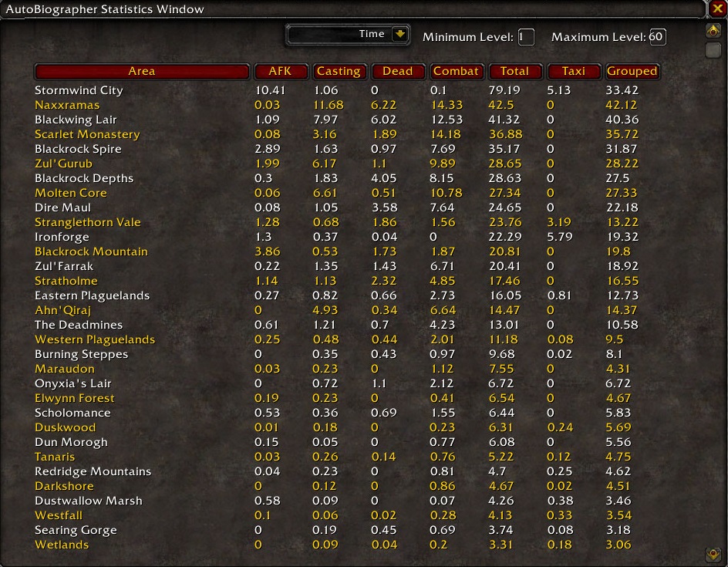Click Molten Core combat value 10.78
This screenshot has width=728, height=567.
coord(447,193)
